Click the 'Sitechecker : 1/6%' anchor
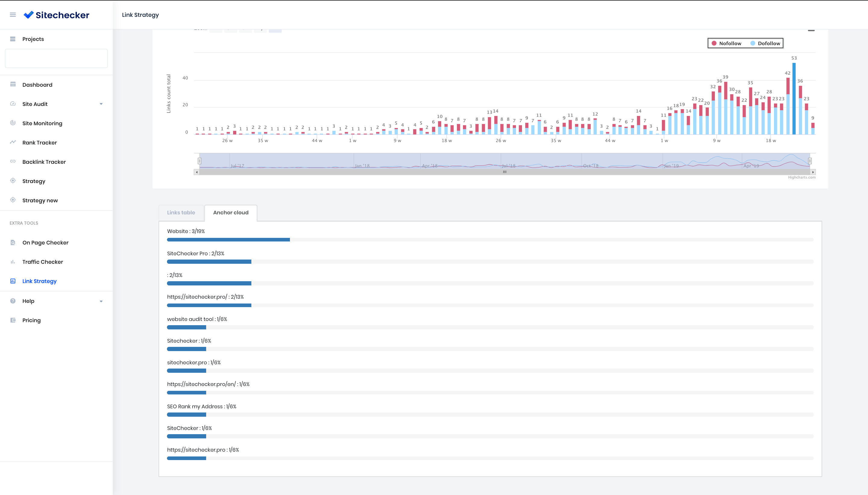The height and width of the screenshot is (495, 868). coord(189,341)
